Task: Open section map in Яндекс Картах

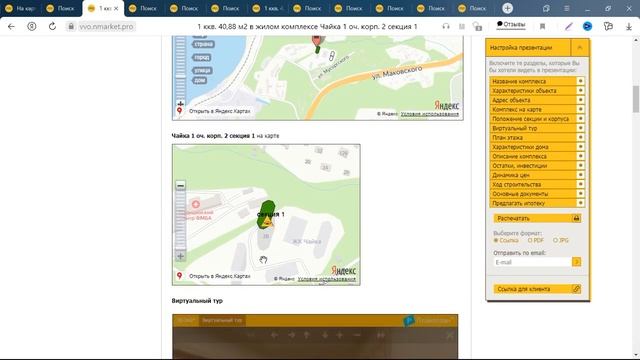Action: (220, 276)
